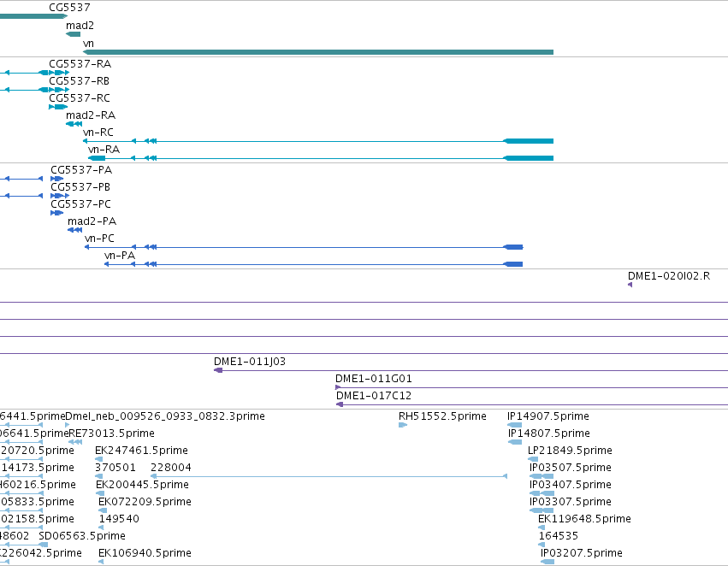Select the CG5537-PB protein label
The width and height of the screenshot is (728, 566).
point(80,187)
